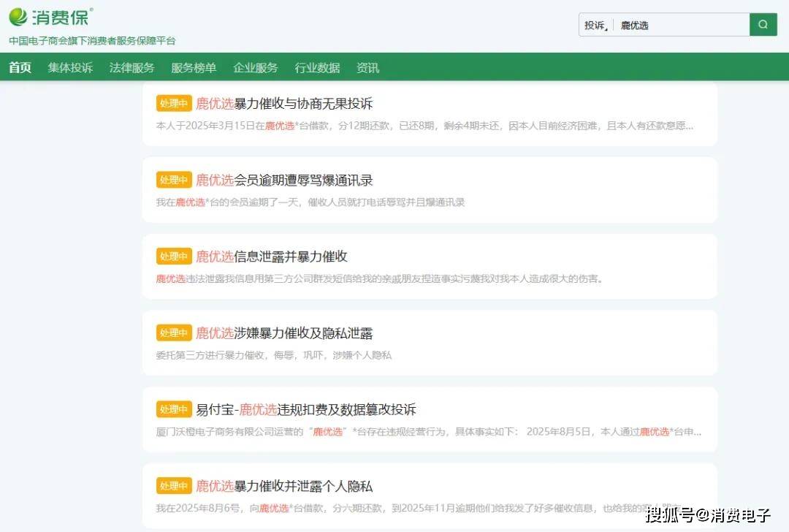The width and height of the screenshot is (789, 532).
Task: Open complaint 易付宝-鹿优选违规扣费及数据篡改投诉
Action: (x=306, y=409)
